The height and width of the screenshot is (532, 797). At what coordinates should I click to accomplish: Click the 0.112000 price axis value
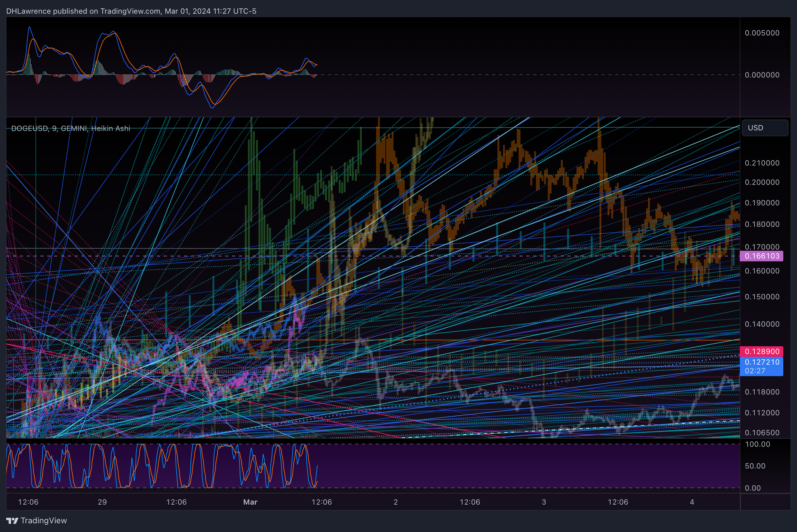[x=762, y=413]
